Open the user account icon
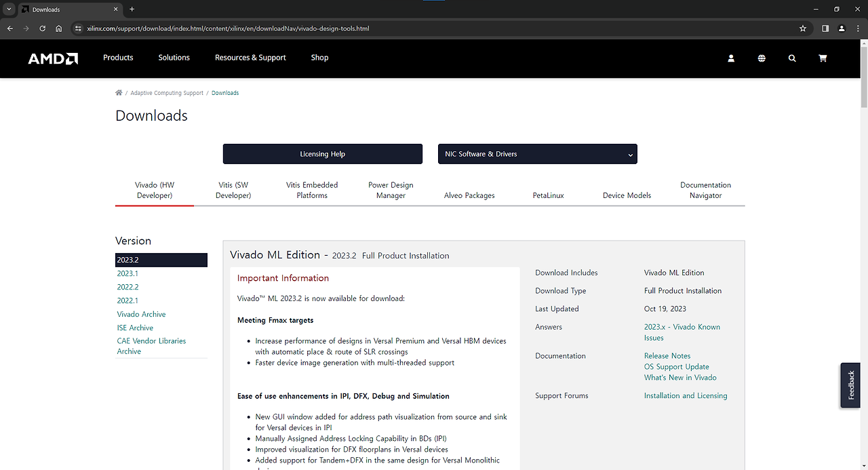868x470 pixels. 731,58
